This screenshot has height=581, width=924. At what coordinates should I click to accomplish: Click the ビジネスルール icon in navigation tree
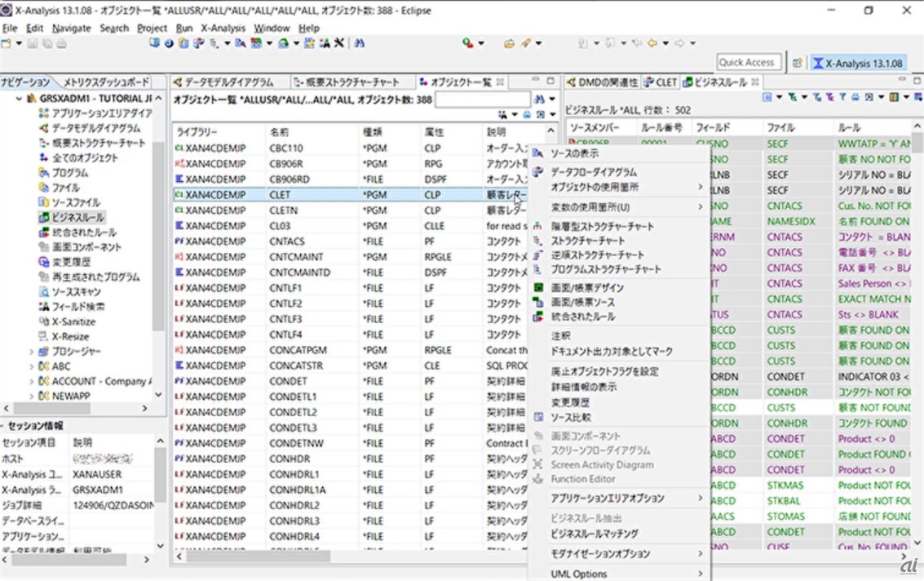[45, 217]
